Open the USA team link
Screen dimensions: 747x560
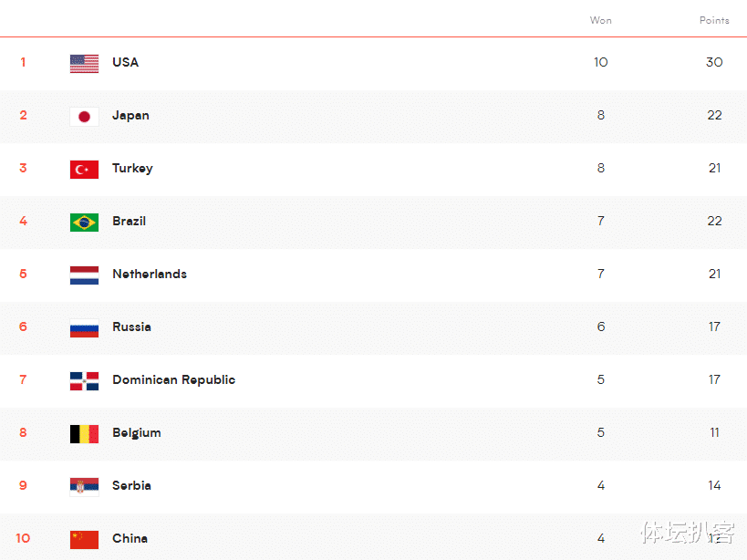125,62
